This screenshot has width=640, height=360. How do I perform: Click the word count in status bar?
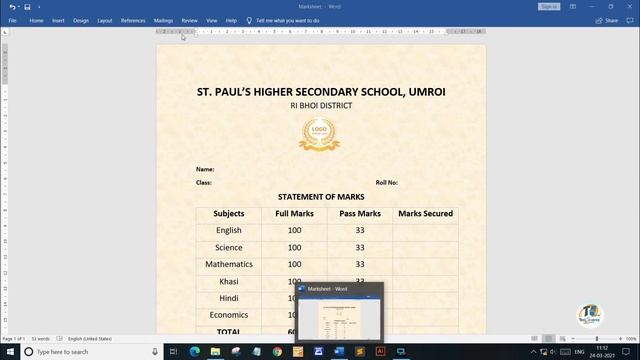[40, 339]
